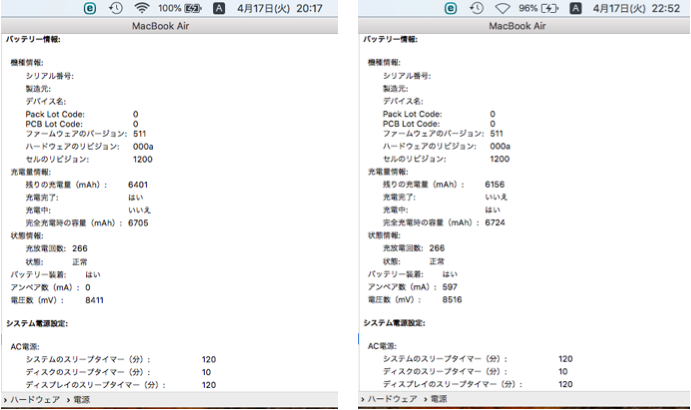
Task: Select ハードウェア breadcrumb in the 20:17 window
Action: point(35,399)
